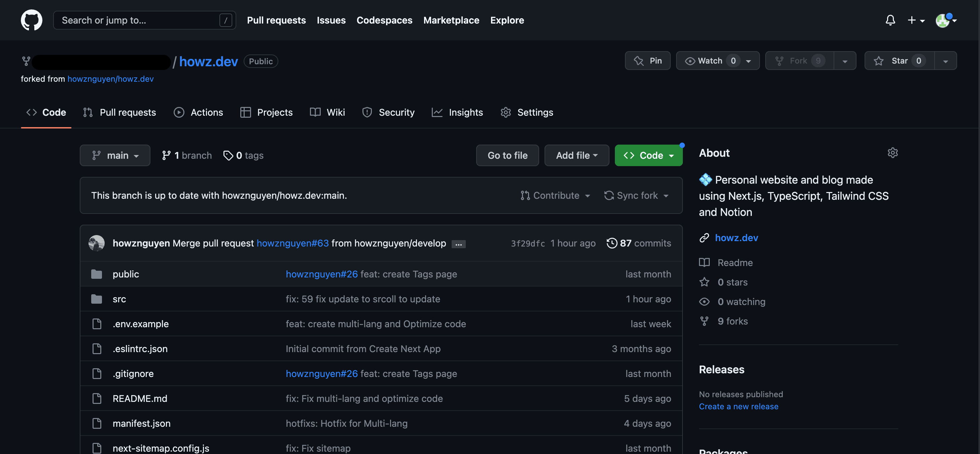The image size is (980, 454).
Task: Click Readme link in About sidebar
Action: (726, 262)
